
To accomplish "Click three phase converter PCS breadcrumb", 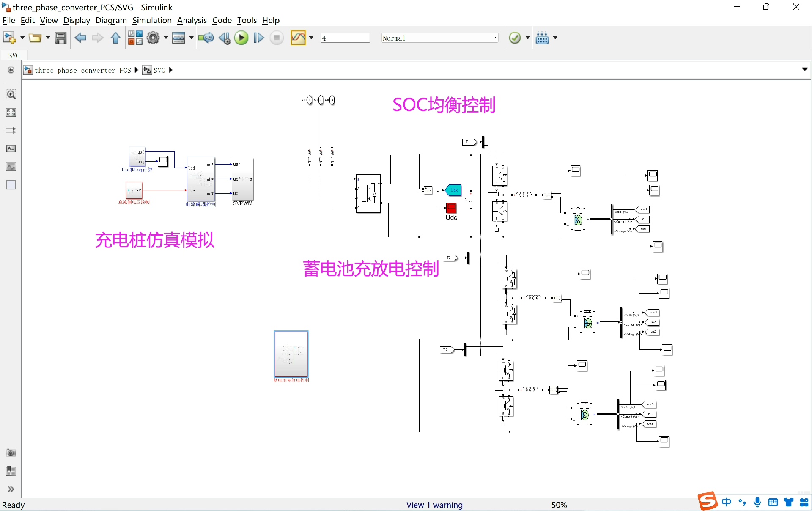I will pyautogui.click(x=82, y=70).
